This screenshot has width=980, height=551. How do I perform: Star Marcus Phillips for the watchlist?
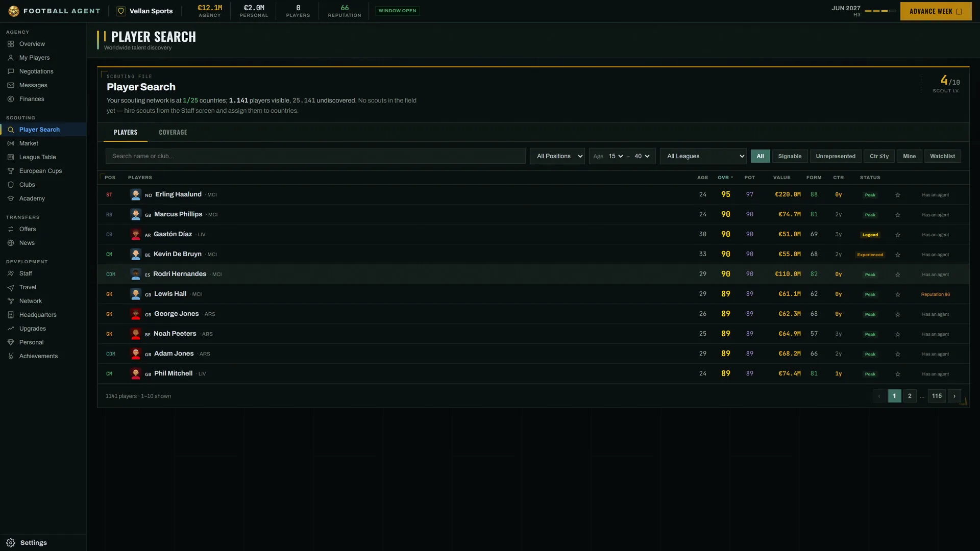pyautogui.click(x=898, y=215)
